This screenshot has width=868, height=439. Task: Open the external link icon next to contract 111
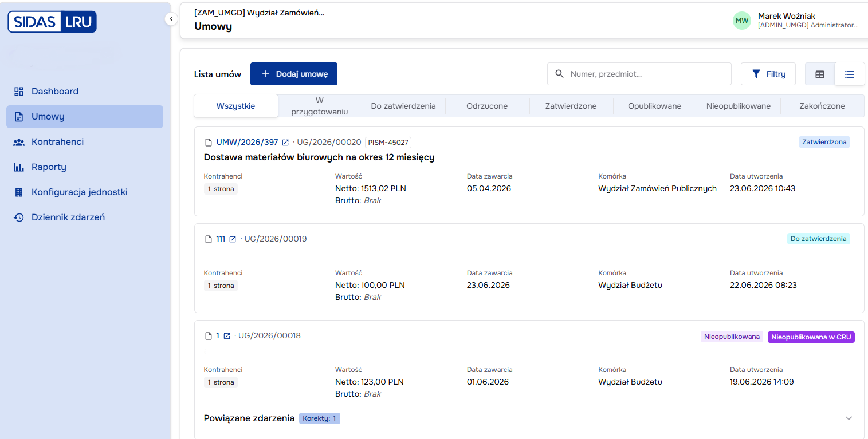[233, 239]
